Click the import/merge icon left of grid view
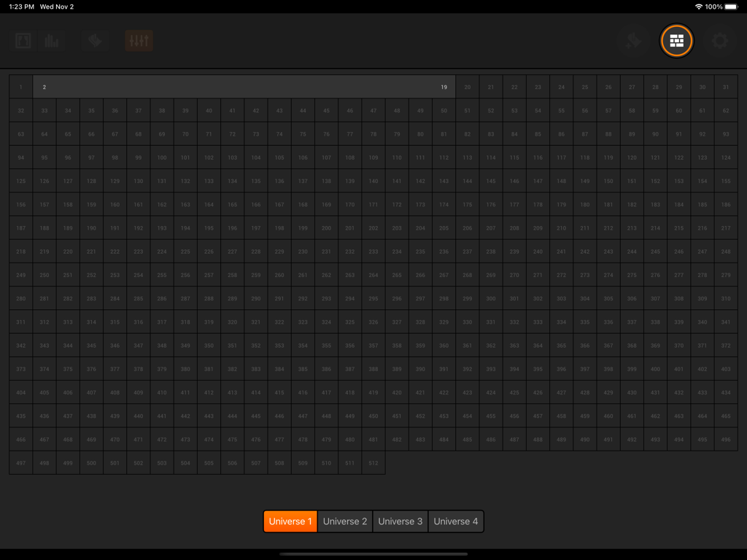The image size is (747, 560). point(632,41)
